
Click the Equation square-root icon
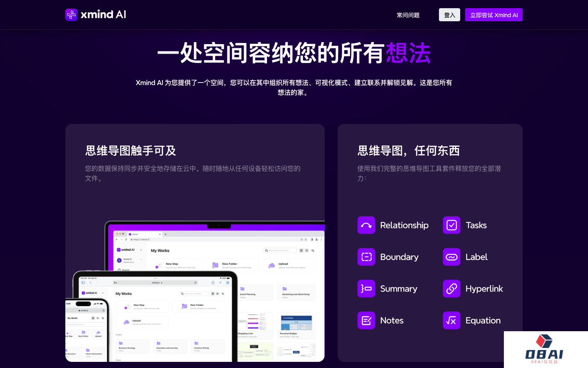452,321
